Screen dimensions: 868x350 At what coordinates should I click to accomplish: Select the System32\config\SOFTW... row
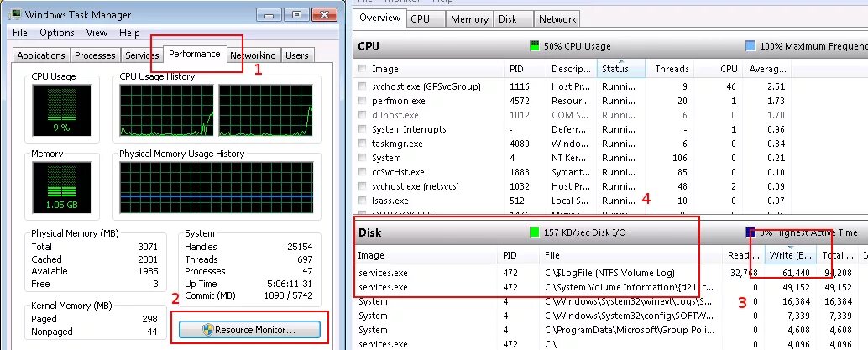610,316
